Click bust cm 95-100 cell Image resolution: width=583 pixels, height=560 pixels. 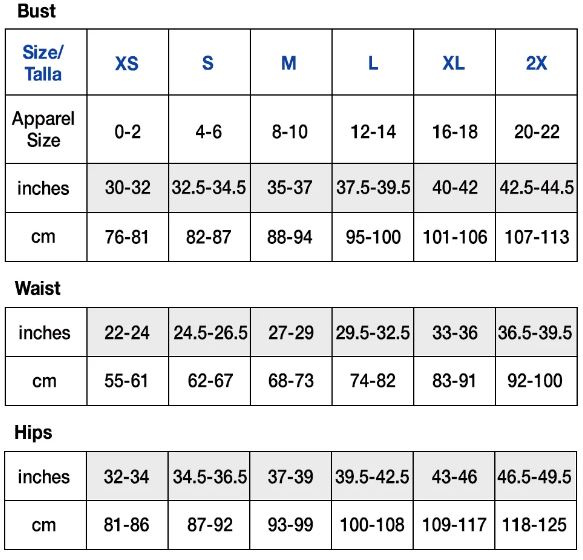[373, 237]
